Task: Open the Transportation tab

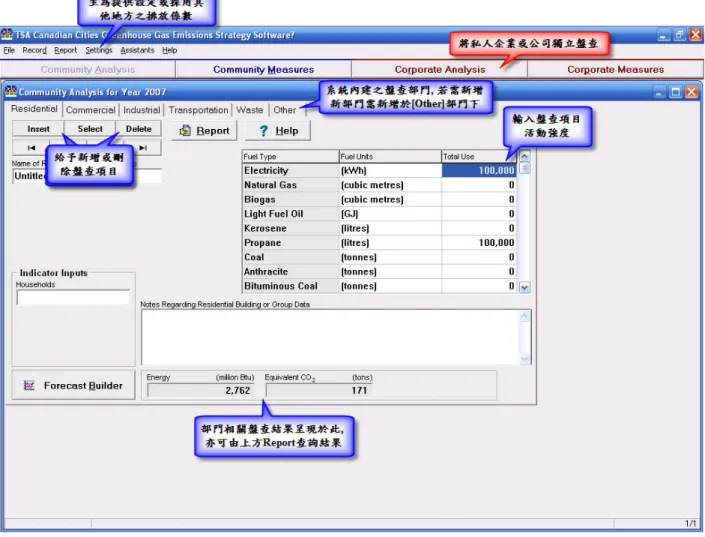Action: 198,110
